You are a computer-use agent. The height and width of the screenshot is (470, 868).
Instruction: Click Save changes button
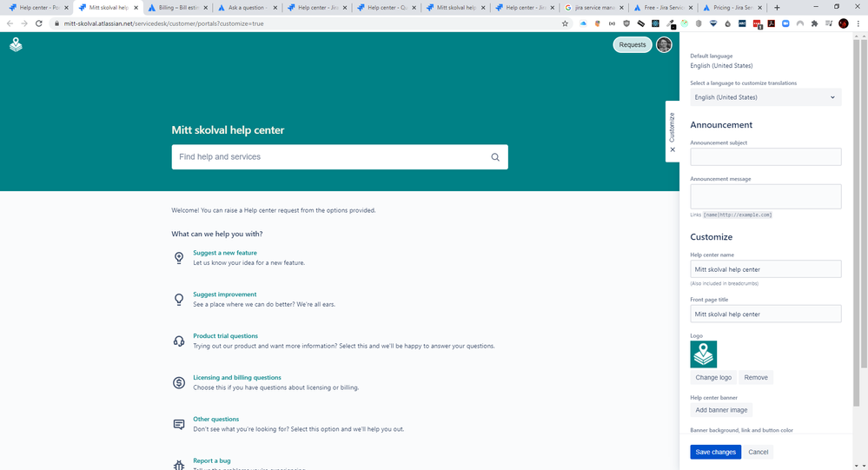[715, 453]
